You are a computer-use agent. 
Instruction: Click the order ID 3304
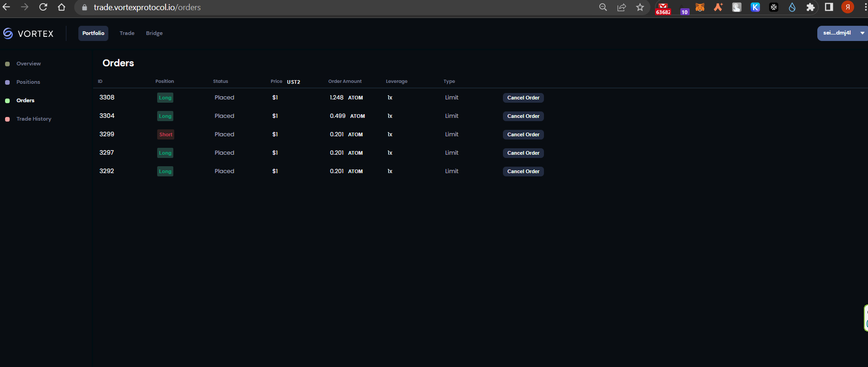coord(107,116)
